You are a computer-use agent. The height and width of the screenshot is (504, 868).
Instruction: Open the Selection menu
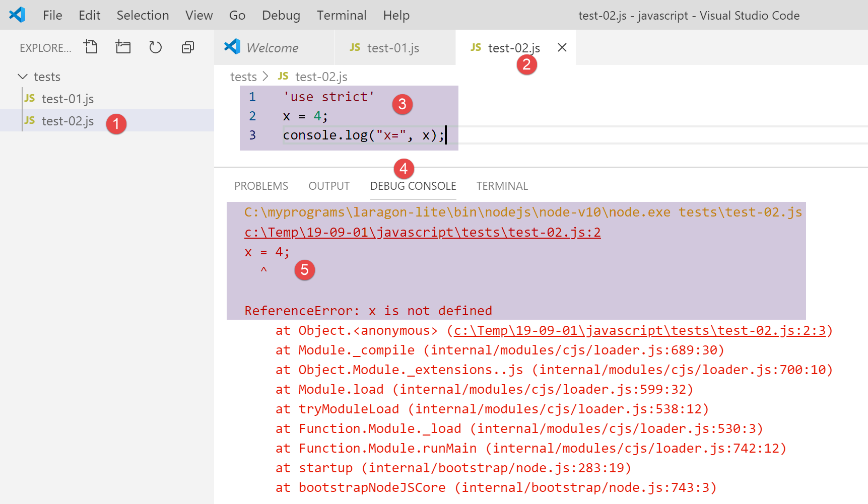(x=143, y=16)
